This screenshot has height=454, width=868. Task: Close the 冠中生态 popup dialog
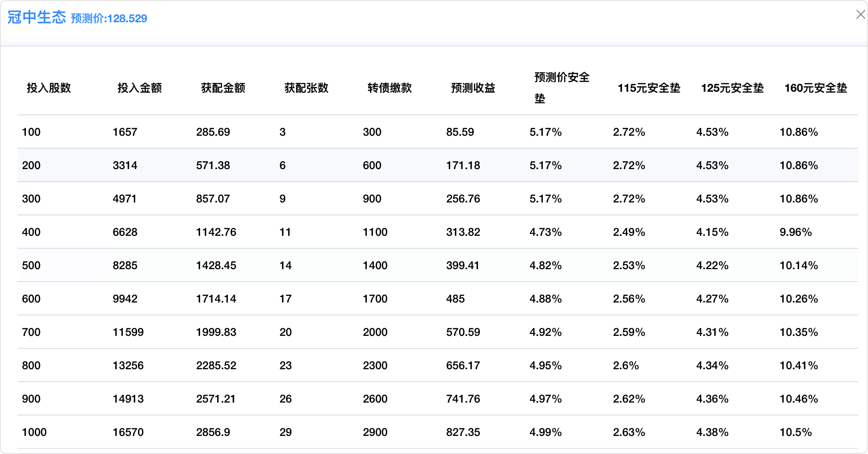[860, 15]
